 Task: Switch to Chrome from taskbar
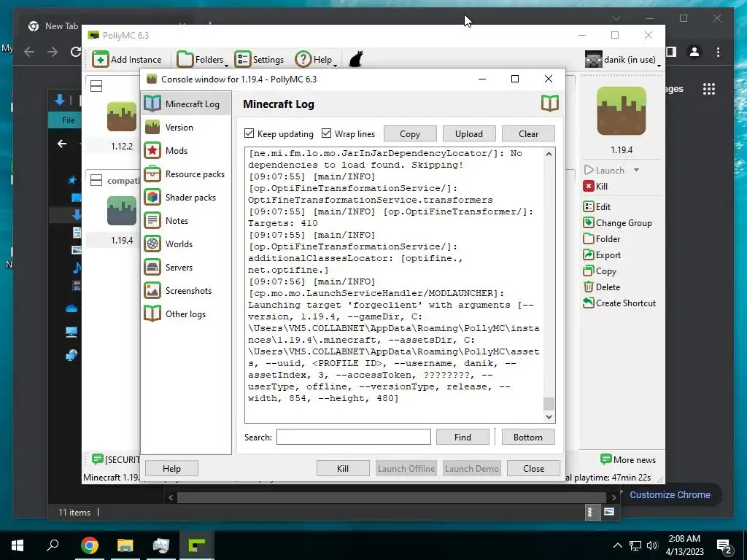point(89,545)
